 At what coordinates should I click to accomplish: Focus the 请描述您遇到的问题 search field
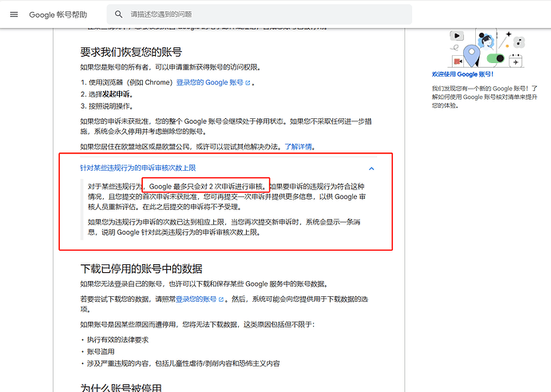pyautogui.click(x=259, y=14)
